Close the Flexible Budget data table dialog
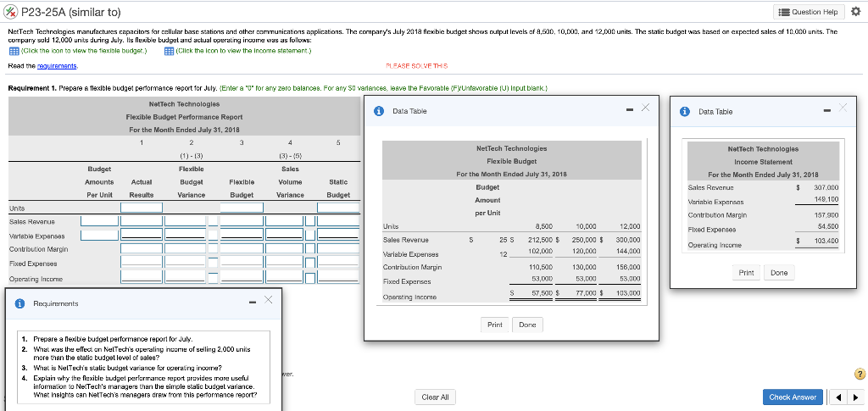Image resolution: width=868 pixels, height=411 pixels. pos(645,108)
